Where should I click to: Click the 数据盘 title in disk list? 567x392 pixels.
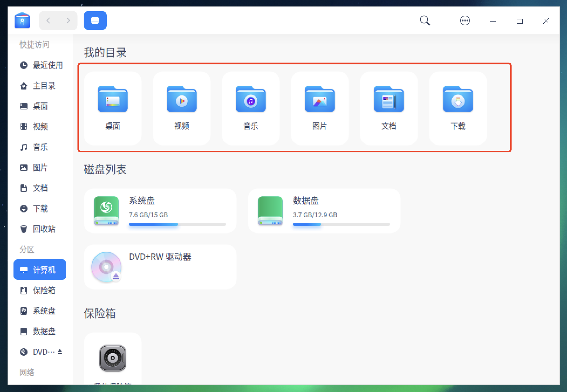306,201
